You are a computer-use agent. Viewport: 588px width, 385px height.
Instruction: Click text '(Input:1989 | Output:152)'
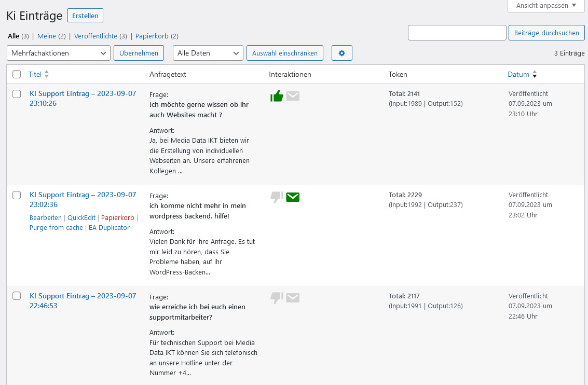[426, 104]
